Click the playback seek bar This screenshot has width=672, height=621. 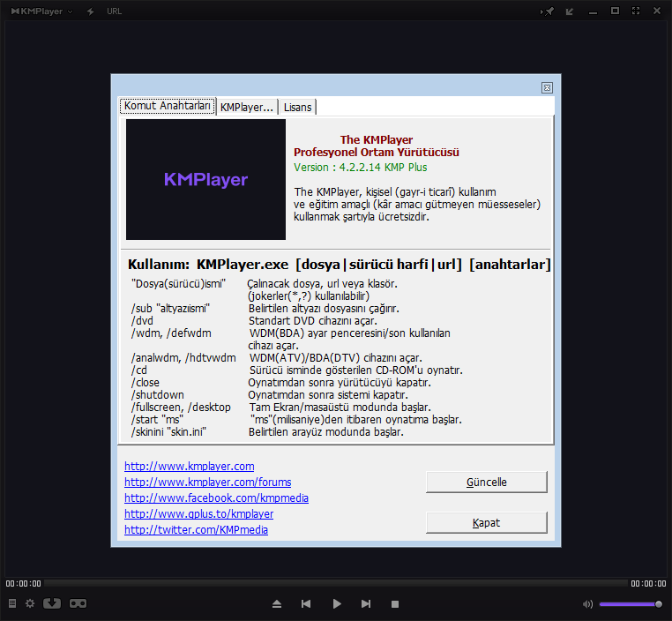click(x=336, y=583)
